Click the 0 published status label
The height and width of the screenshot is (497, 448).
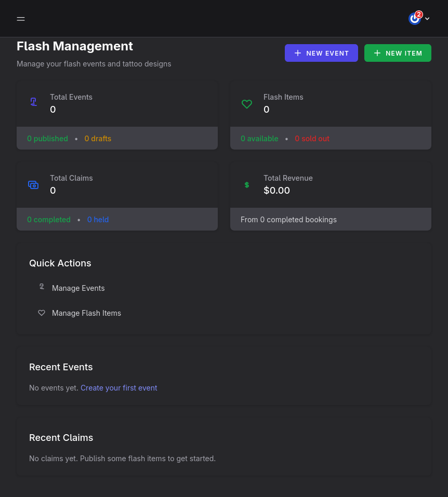[x=47, y=138]
